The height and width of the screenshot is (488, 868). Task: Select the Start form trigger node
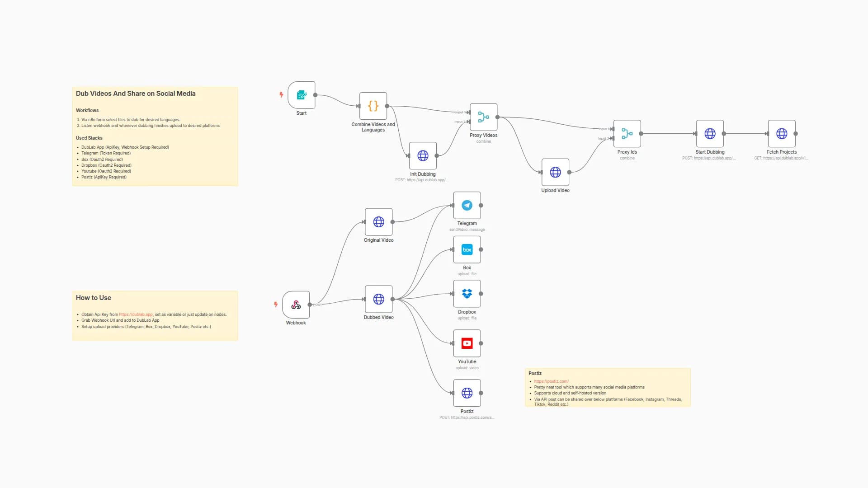click(x=302, y=95)
